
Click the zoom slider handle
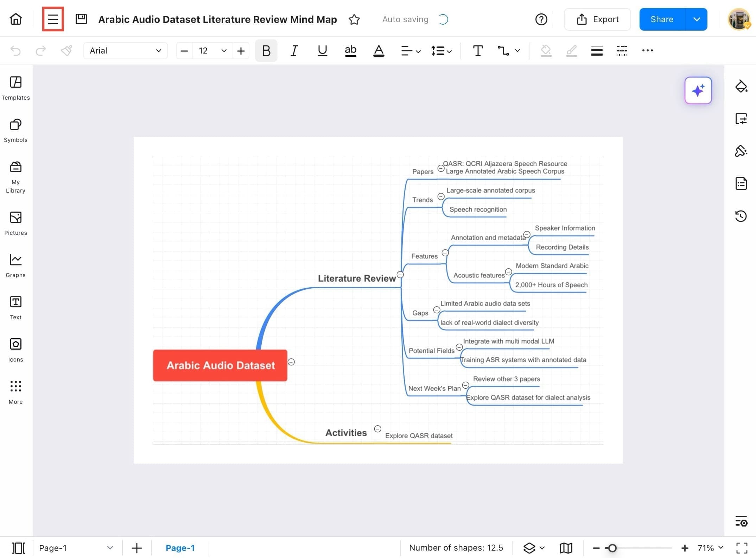tap(612, 548)
